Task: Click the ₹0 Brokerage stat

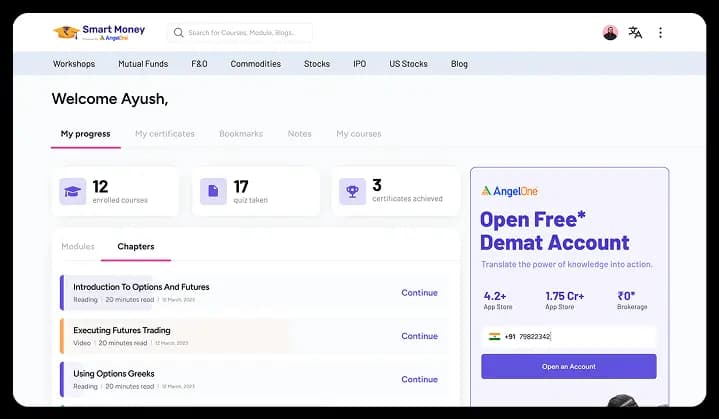Action: point(632,300)
